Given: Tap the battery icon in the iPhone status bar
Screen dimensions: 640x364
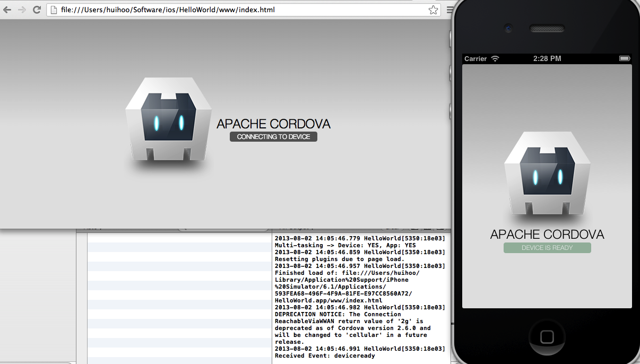Looking at the screenshot, I should pyautogui.click(x=624, y=58).
